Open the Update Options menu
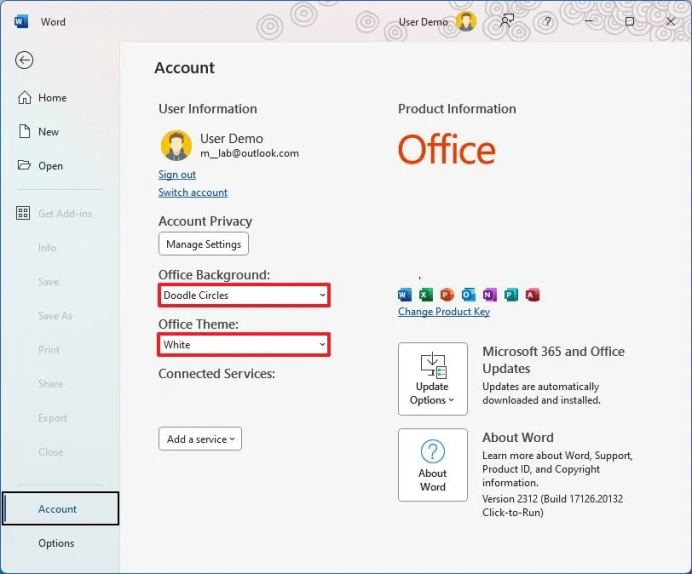The height and width of the screenshot is (574, 692). [x=432, y=379]
